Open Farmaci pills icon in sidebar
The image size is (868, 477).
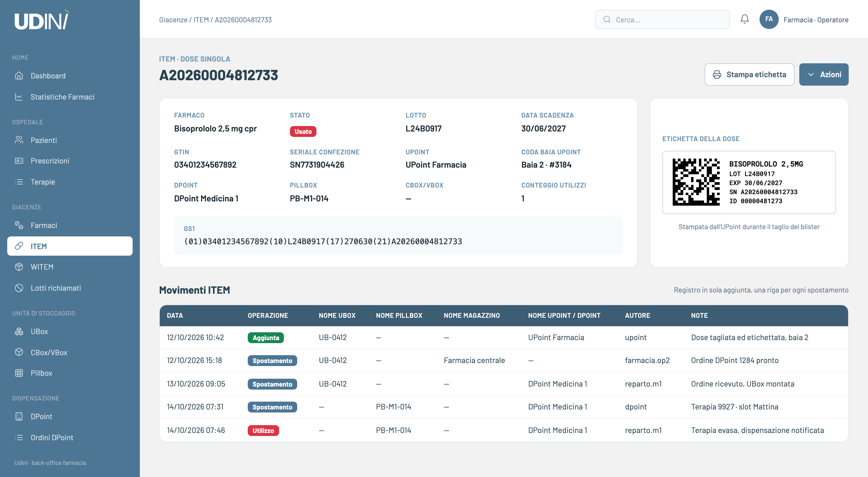(x=19, y=225)
